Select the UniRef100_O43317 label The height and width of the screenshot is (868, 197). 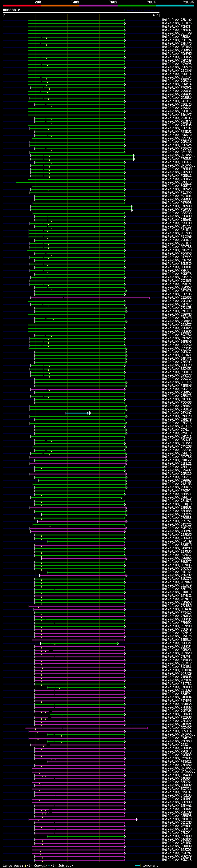click(177, 101)
